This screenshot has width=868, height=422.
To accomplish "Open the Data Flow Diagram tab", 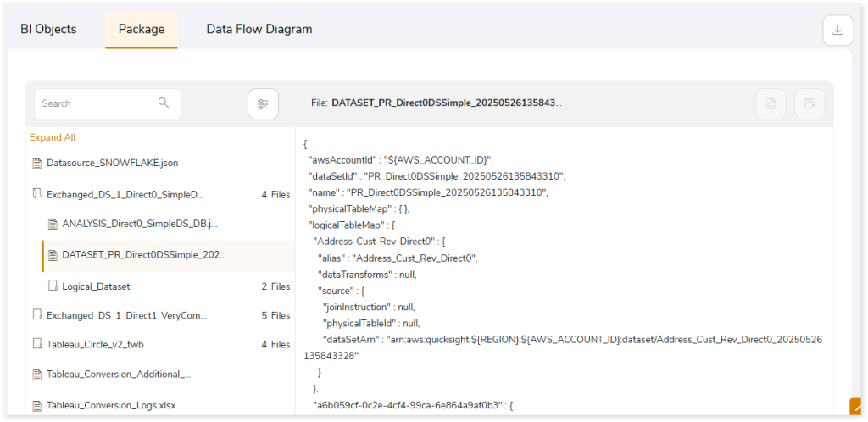I will tap(259, 29).
